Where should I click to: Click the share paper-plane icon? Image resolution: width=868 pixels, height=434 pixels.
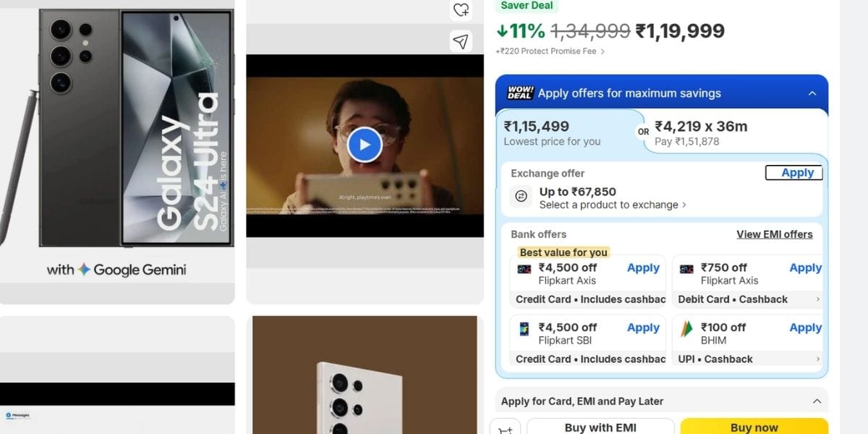click(x=461, y=41)
